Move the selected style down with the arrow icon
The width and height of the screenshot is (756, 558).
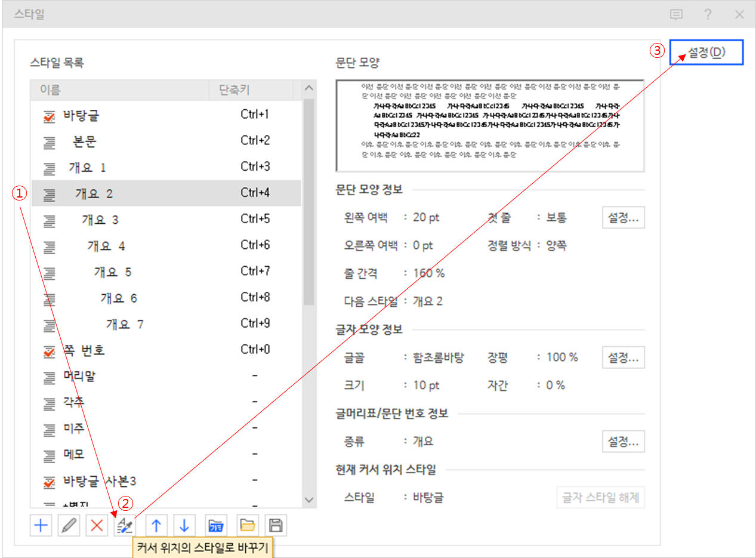[x=184, y=525]
